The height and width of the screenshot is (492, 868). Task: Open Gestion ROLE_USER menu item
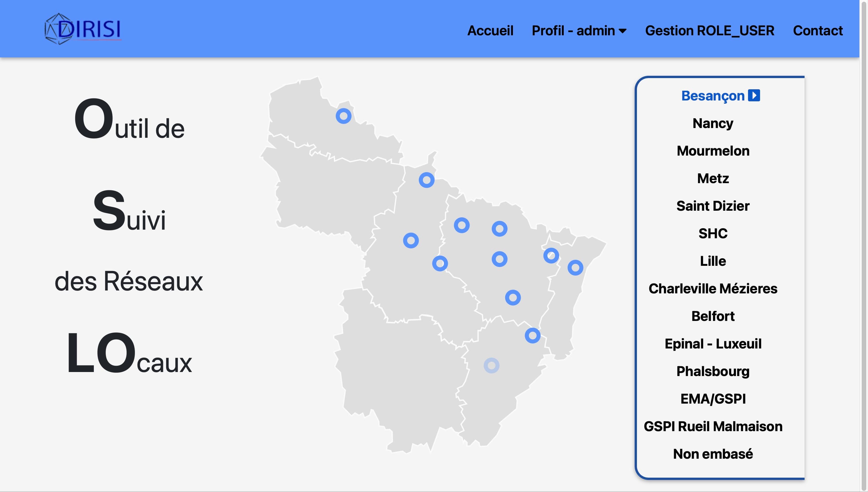click(x=709, y=31)
